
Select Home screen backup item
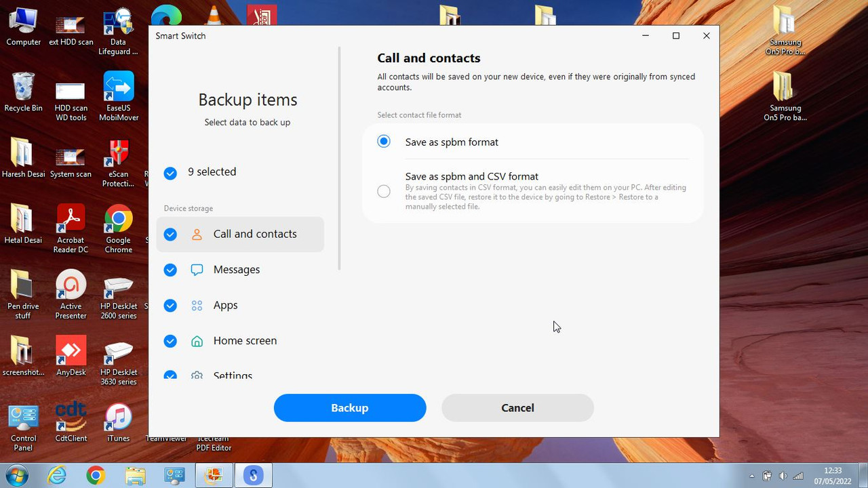240,341
